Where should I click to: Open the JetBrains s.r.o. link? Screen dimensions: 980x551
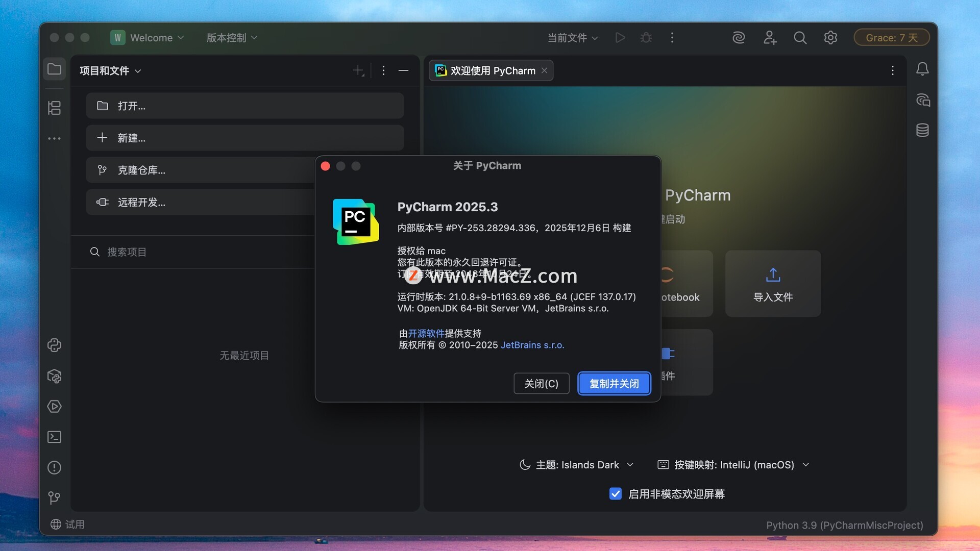pyautogui.click(x=532, y=345)
